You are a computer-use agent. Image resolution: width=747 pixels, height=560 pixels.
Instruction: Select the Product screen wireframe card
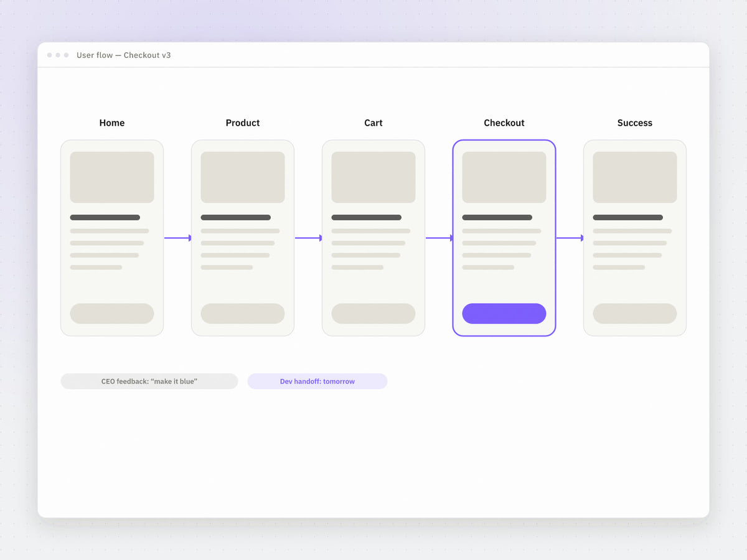tap(243, 238)
